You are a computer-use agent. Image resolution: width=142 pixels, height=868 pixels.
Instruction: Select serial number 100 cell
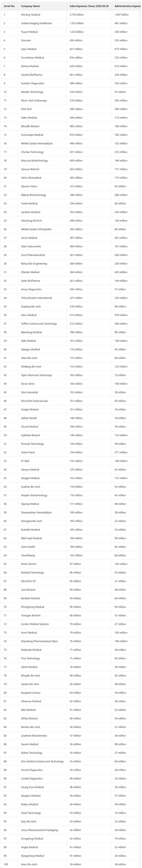[9, 864]
